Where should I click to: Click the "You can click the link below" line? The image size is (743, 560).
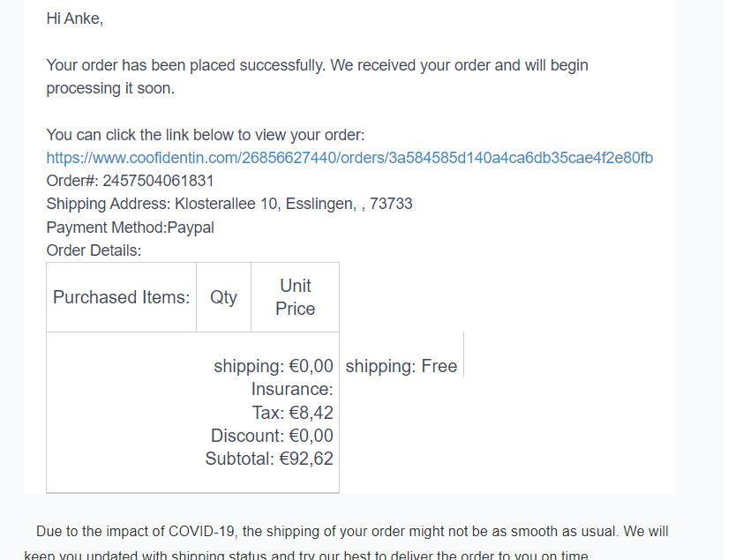pos(206,135)
